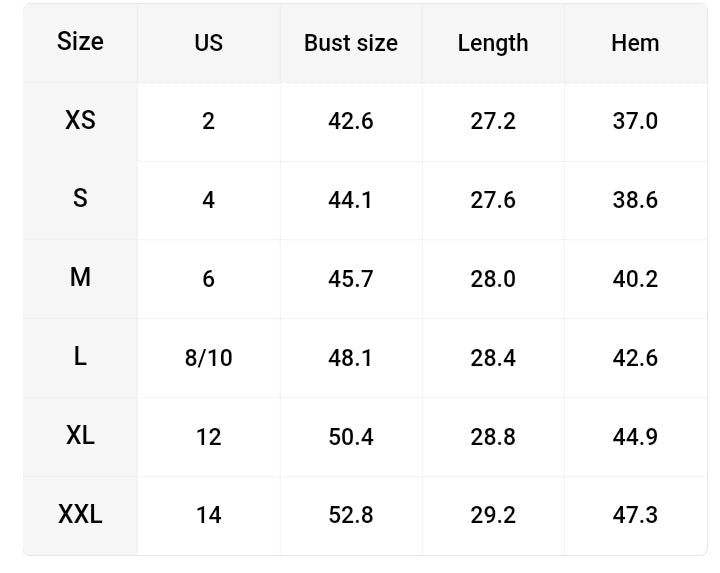Select the Hem column header
Screen dimensions: 720x573
[x=635, y=43]
